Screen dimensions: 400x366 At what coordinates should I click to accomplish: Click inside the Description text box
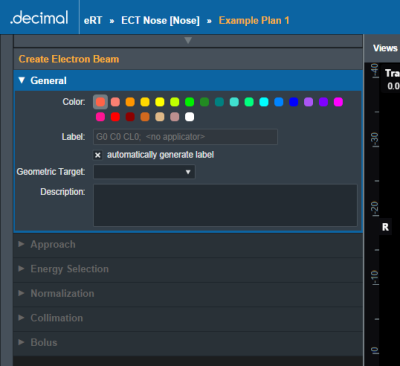[225, 205]
